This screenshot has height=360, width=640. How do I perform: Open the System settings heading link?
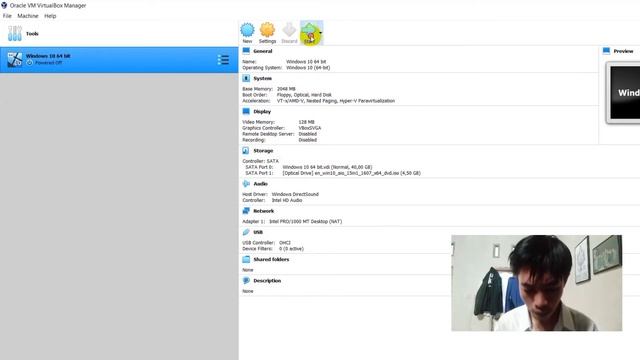[x=262, y=78]
